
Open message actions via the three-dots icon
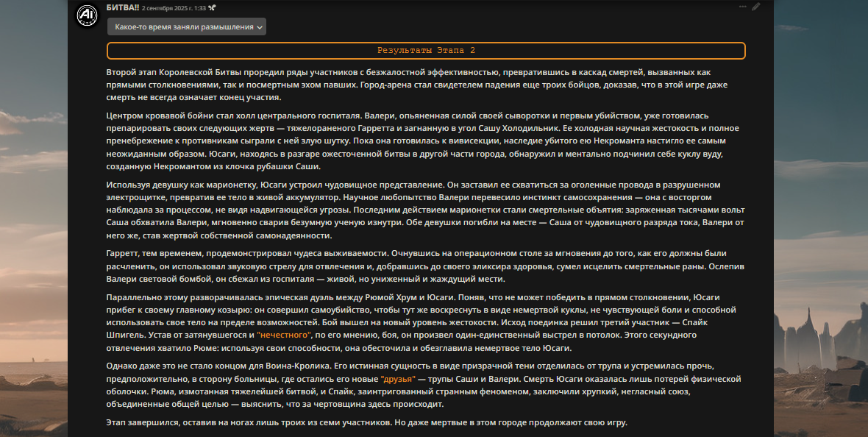(x=742, y=7)
